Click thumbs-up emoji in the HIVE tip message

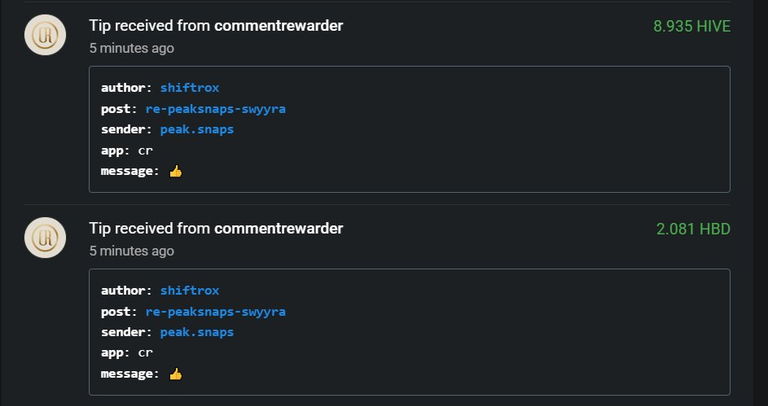pyautogui.click(x=175, y=171)
